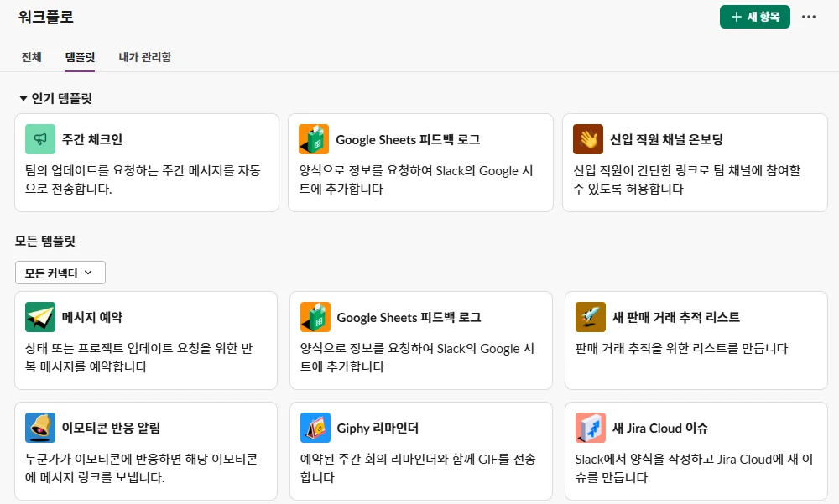The width and height of the screenshot is (839, 504).
Task: Click the Jira Cloud icon in 새 Jira Cloud 이슈
Action: point(591,428)
